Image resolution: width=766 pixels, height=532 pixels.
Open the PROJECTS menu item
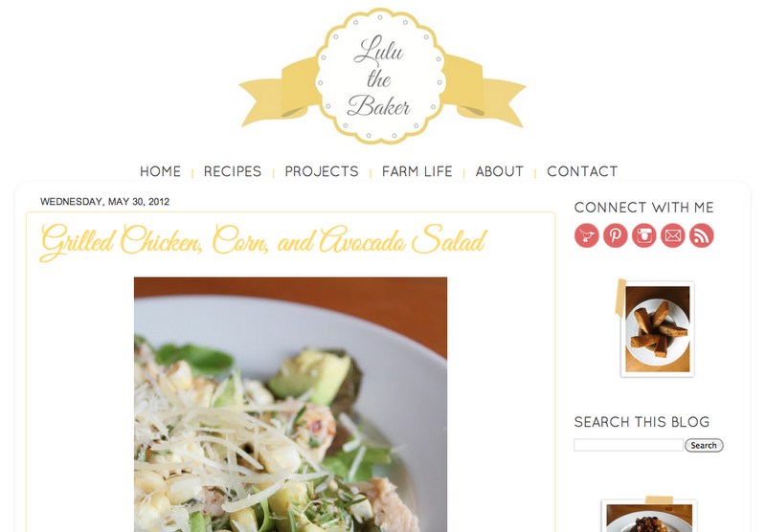tap(322, 171)
